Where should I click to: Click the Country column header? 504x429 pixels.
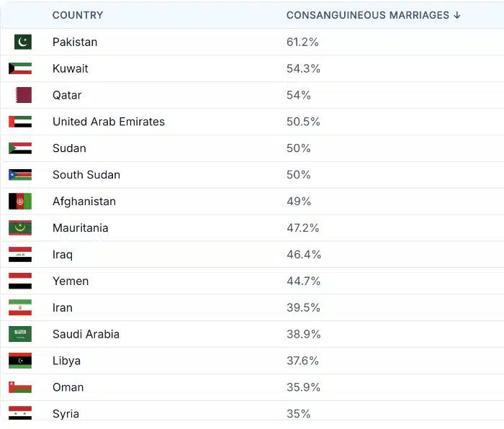(x=78, y=15)
